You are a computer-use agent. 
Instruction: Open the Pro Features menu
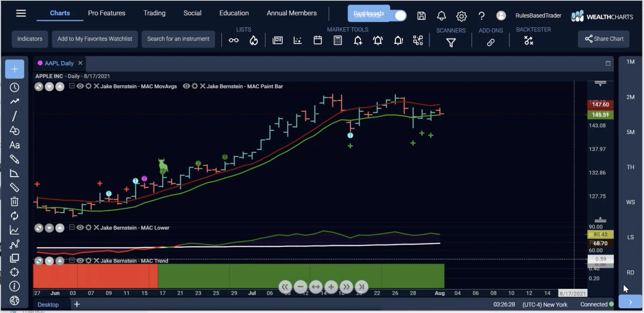(x=107, y=13)
